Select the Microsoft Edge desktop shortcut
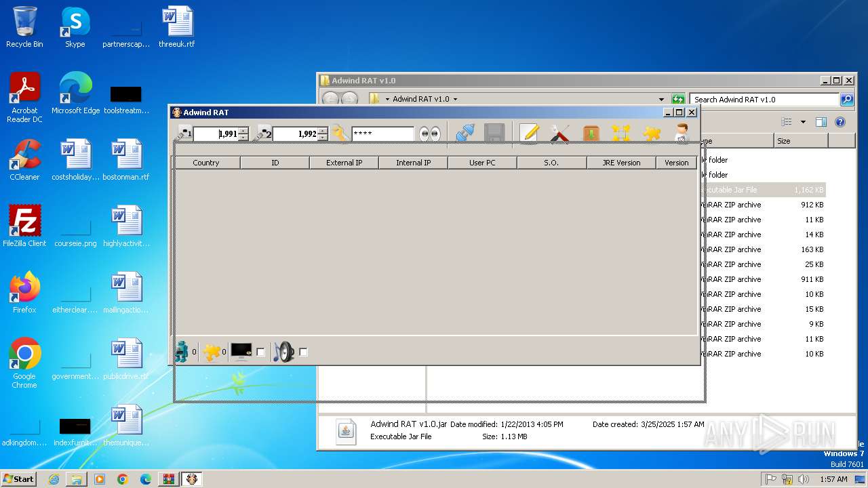Screen dimensions: 868x488 tap(75, 94)
